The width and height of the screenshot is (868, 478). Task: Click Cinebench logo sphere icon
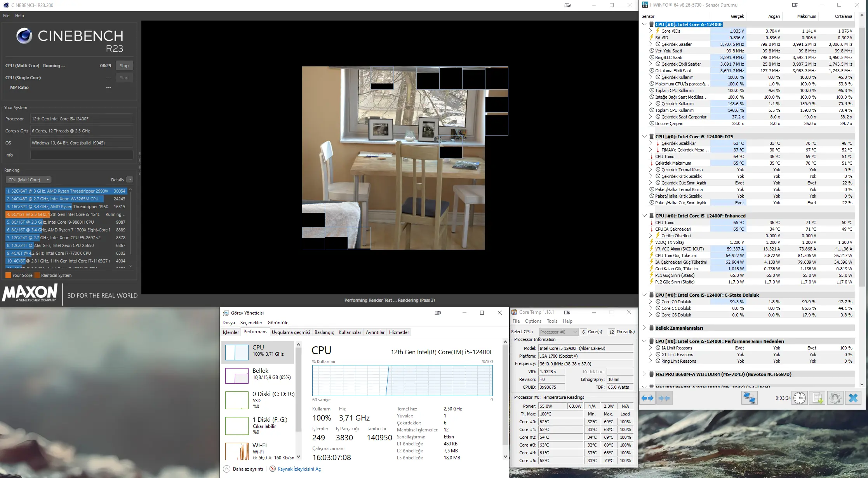24,36
